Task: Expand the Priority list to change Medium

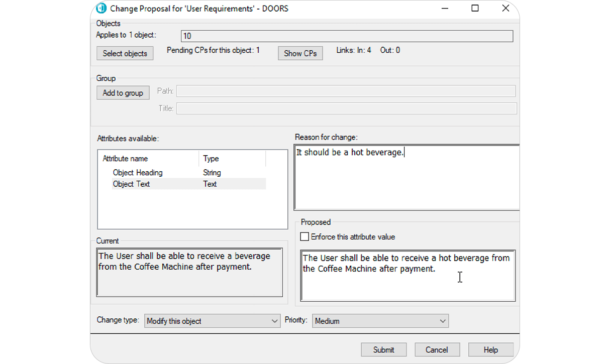Action: pyautogui.click(x=443, y=320)
